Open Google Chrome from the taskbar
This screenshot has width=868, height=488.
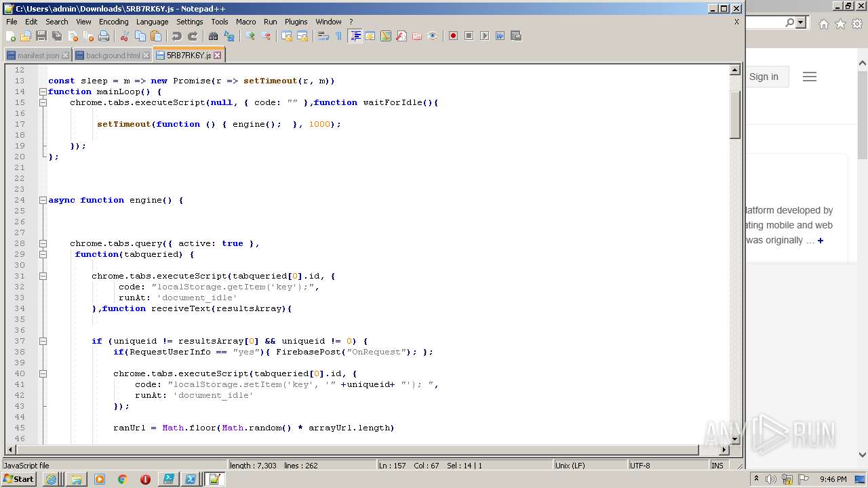click(x=122, y=479)
